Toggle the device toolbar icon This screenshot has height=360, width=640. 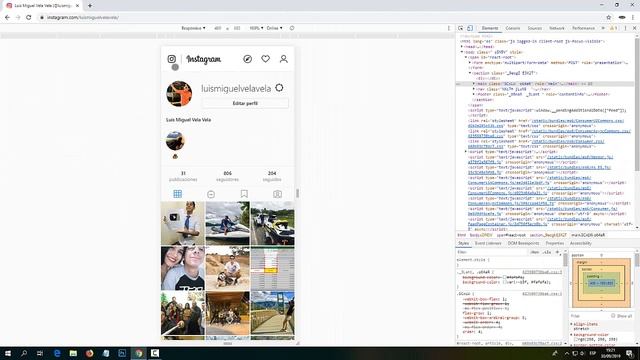coord(470,28)
